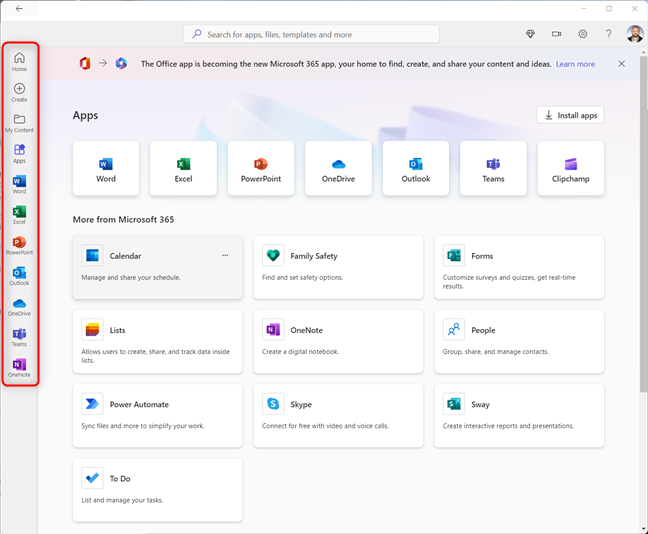Open the Excel app tile
This screenshot has width=648, height=534.
pyautogui.click(x=183, y=168)
